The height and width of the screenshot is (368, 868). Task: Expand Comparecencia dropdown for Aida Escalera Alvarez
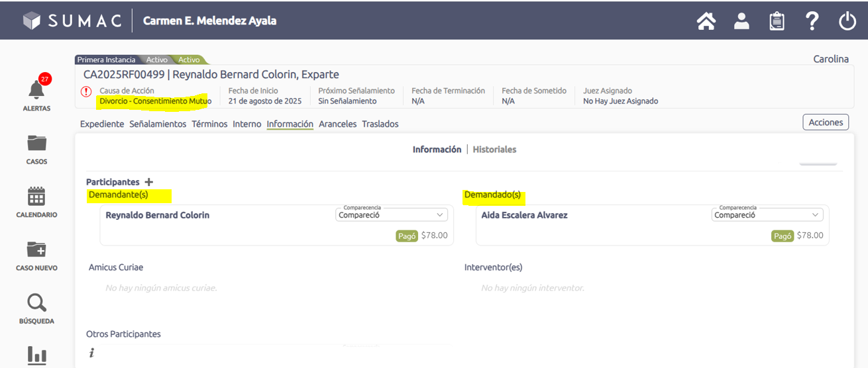767,215
